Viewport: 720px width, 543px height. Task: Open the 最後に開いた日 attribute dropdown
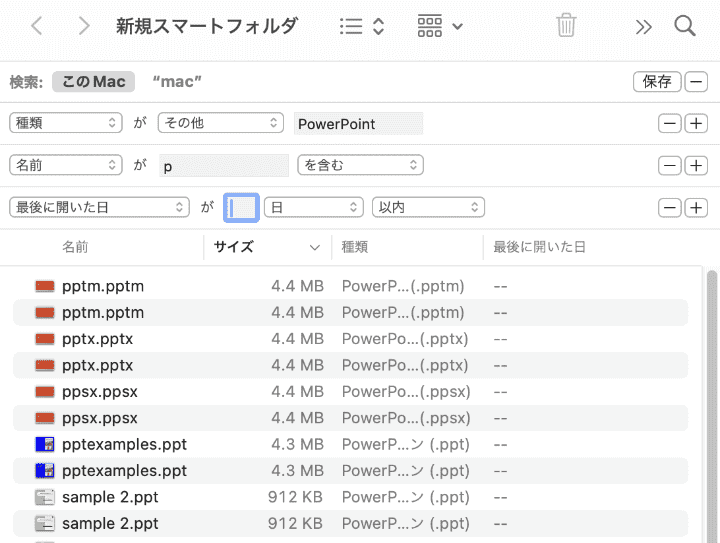[x=99, y=207]
